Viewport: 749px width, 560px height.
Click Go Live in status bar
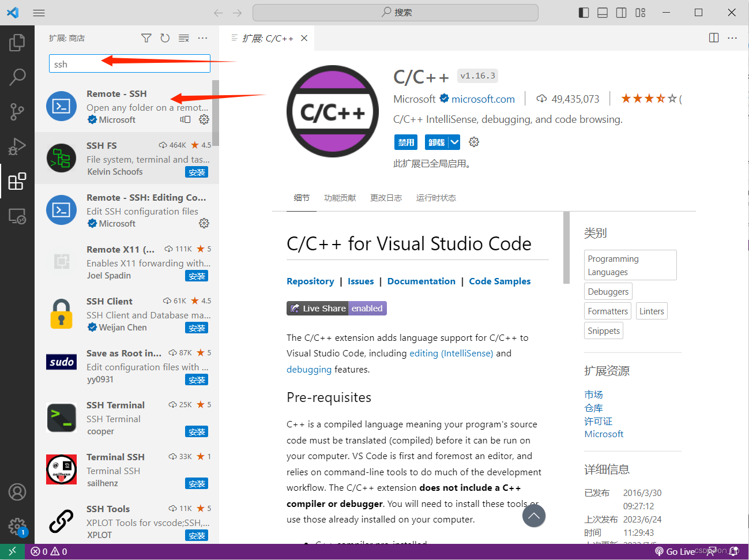[675, 551]
